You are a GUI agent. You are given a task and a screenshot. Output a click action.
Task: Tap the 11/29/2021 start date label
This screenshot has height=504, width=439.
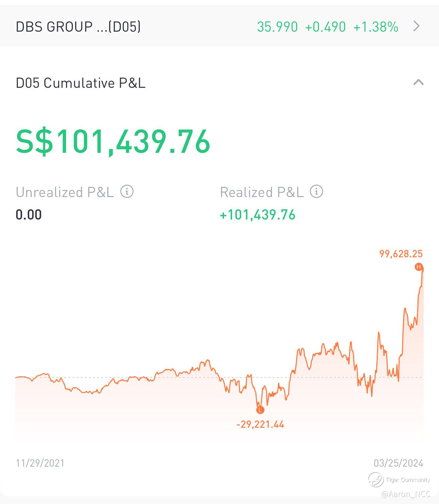coord(40,463)
